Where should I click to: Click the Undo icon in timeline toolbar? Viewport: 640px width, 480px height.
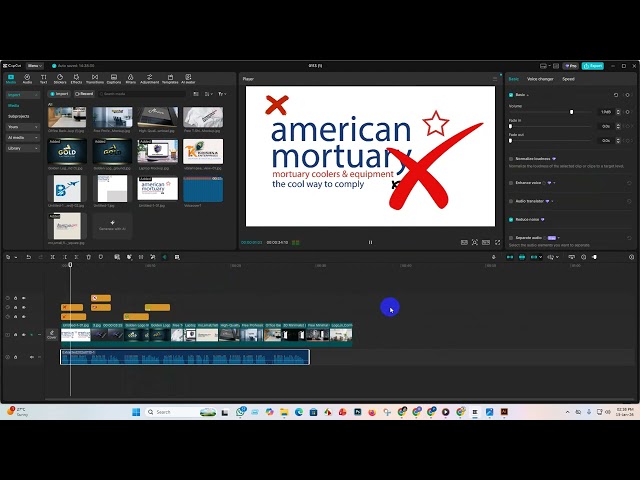pos(29,257)
